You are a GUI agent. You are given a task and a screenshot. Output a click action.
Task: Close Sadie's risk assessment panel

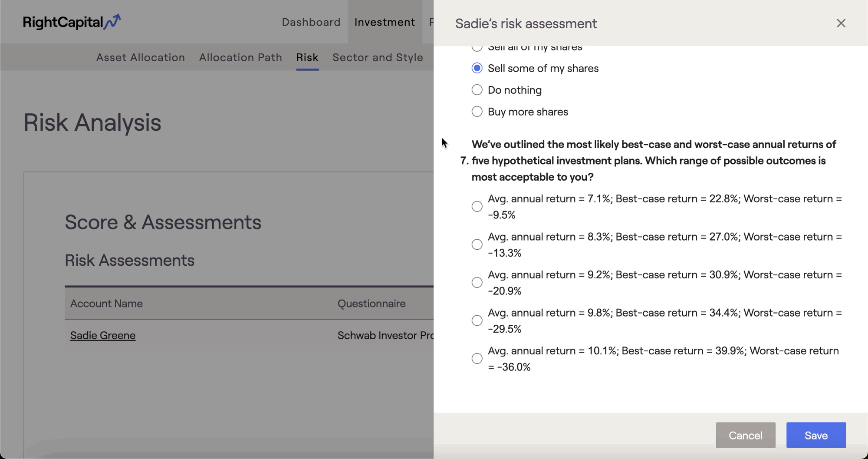coord(841,23)
